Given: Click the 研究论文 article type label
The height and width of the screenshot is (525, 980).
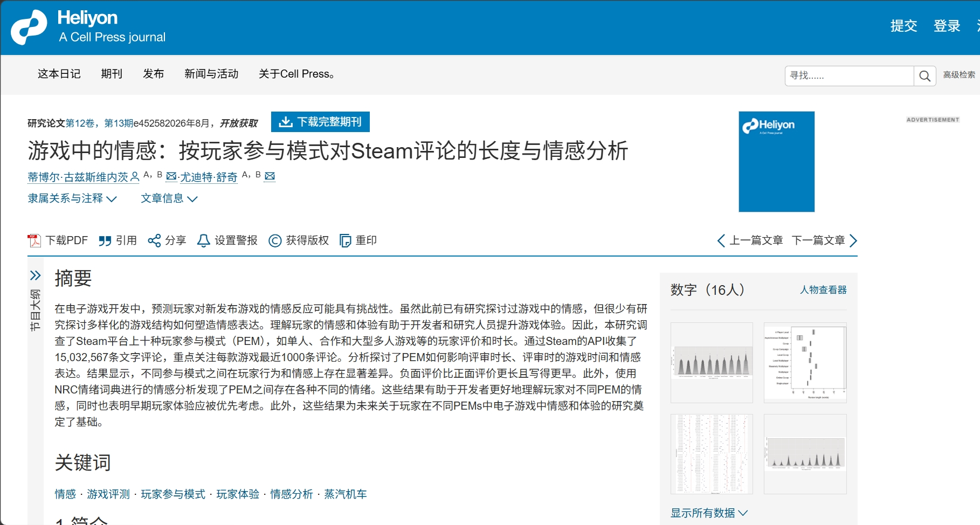Looking at the screenshot, I should [46, 123].
